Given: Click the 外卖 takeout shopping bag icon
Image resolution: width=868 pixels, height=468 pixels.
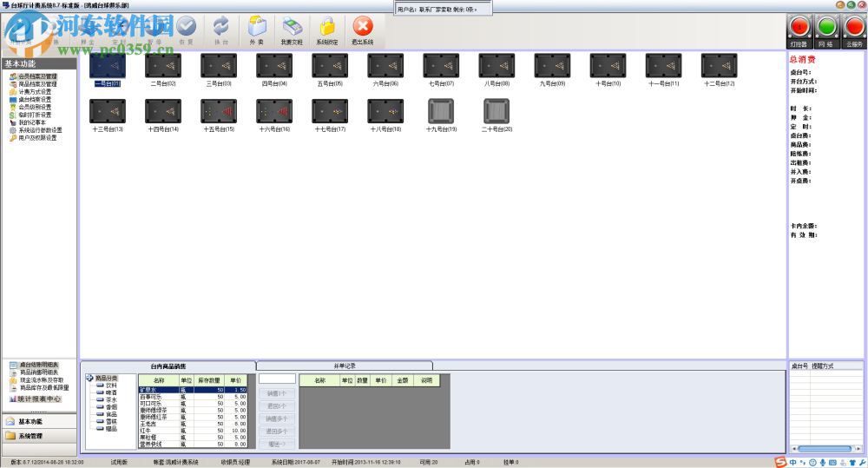Looking at the screenshot, I should pyautogui.click(x=257, y=27).
